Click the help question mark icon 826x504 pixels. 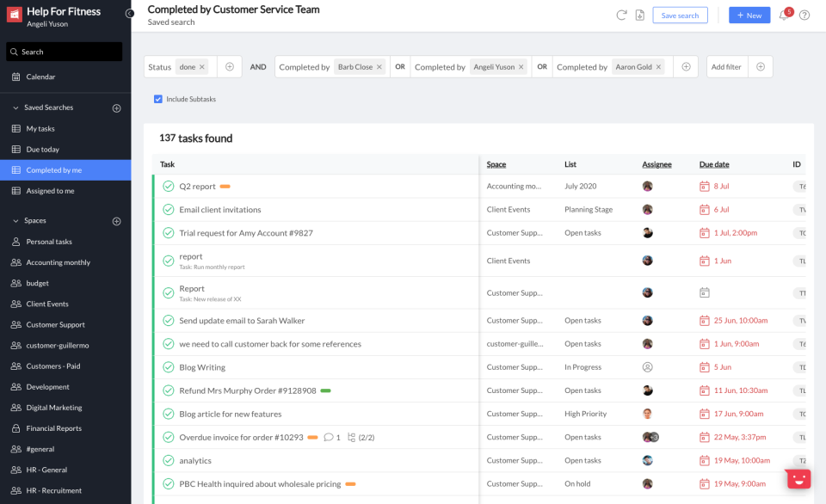(805, 15)
